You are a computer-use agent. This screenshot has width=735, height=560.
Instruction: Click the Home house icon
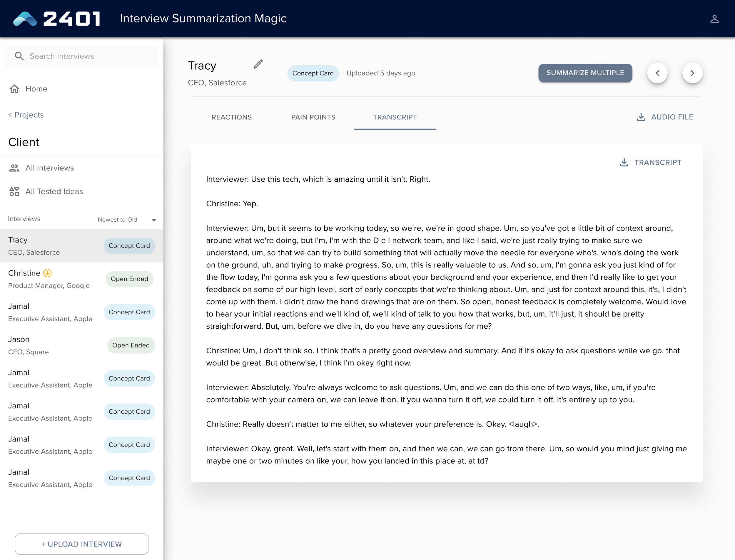[x=14, y=89]
